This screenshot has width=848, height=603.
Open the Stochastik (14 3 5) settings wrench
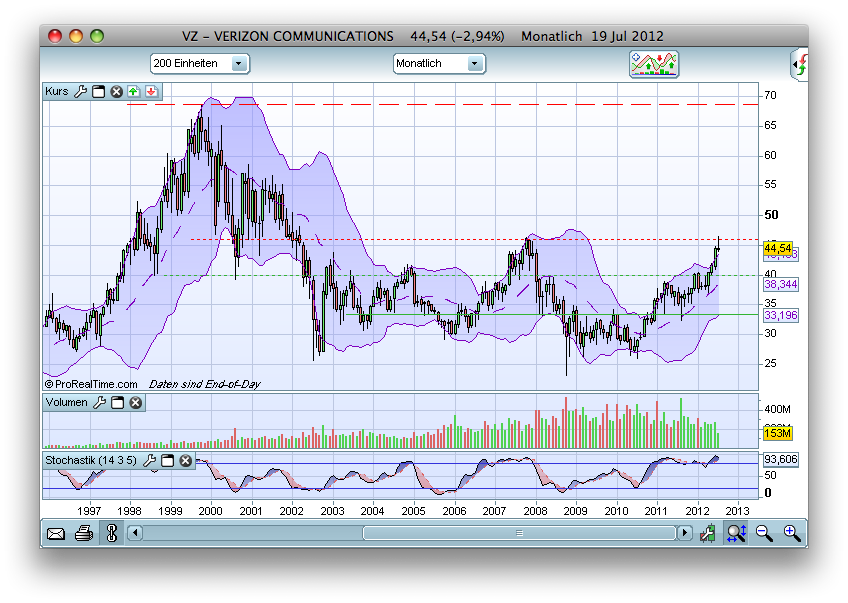(149, 461)
